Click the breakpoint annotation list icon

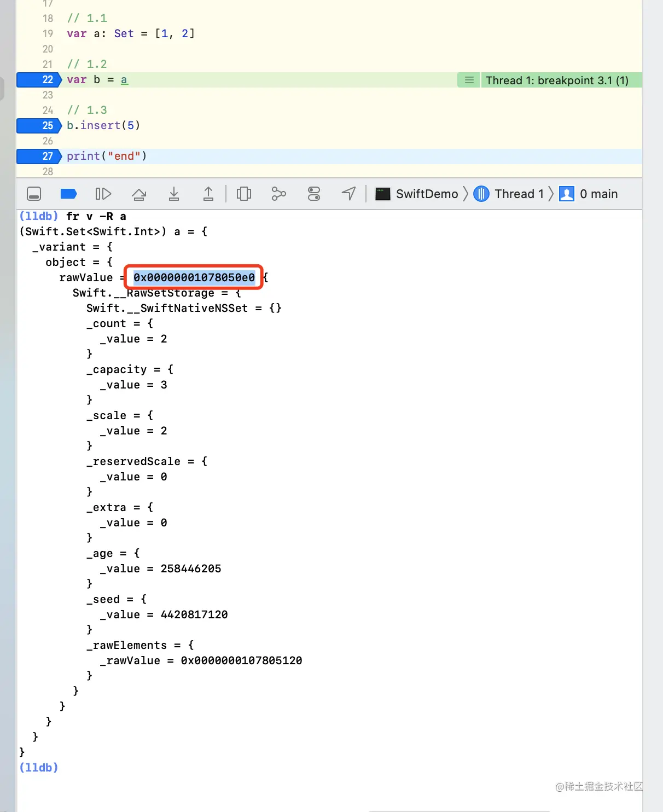tap(469, 80)
